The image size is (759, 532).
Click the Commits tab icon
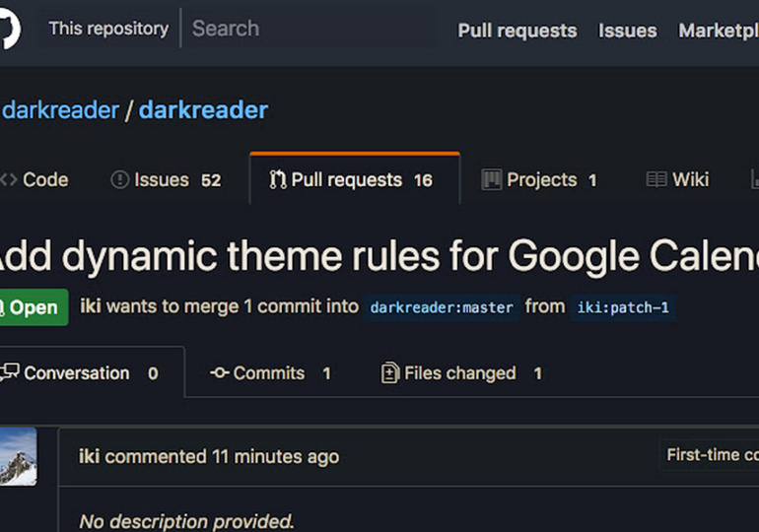(x=219, y=373)
